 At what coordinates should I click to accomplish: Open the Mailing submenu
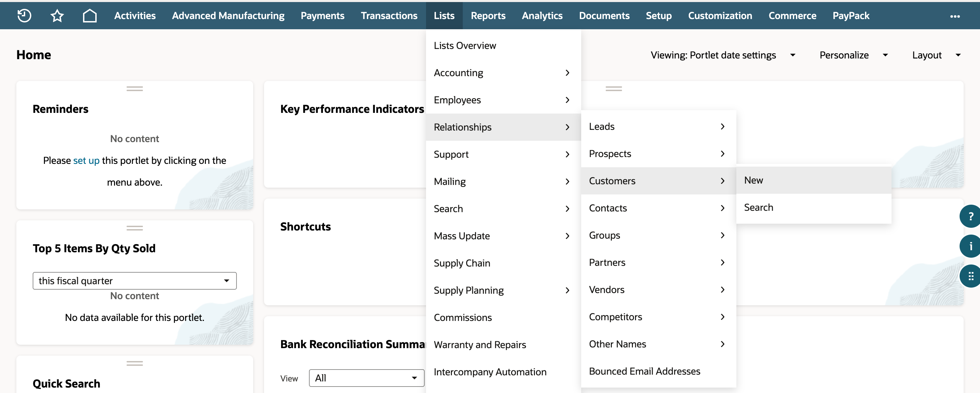click(x=503, y=182)
